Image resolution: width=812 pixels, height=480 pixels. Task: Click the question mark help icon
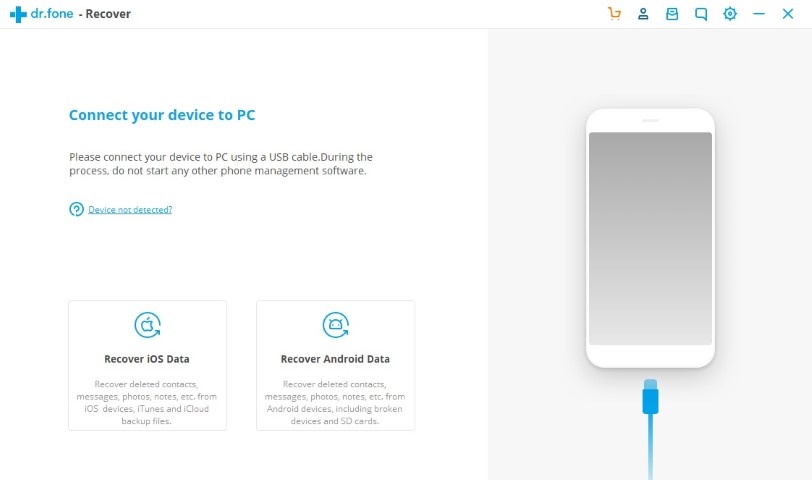point(76,209)
